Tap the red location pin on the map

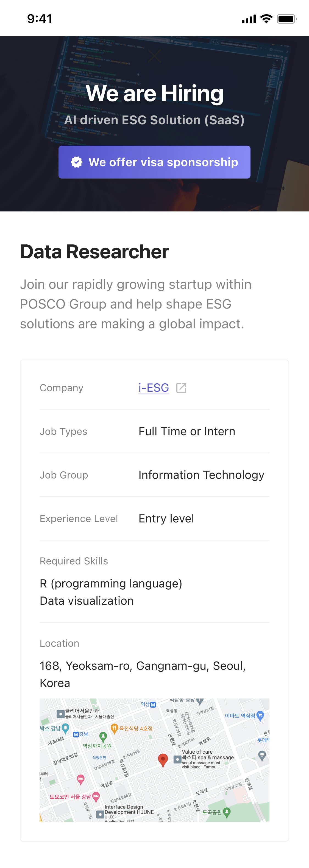(163, 759)
